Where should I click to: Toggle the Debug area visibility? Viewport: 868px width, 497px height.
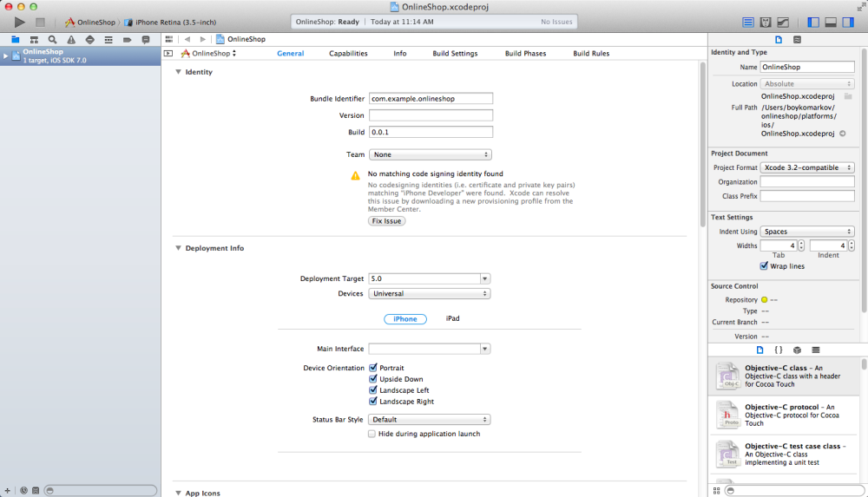[831, 23]
